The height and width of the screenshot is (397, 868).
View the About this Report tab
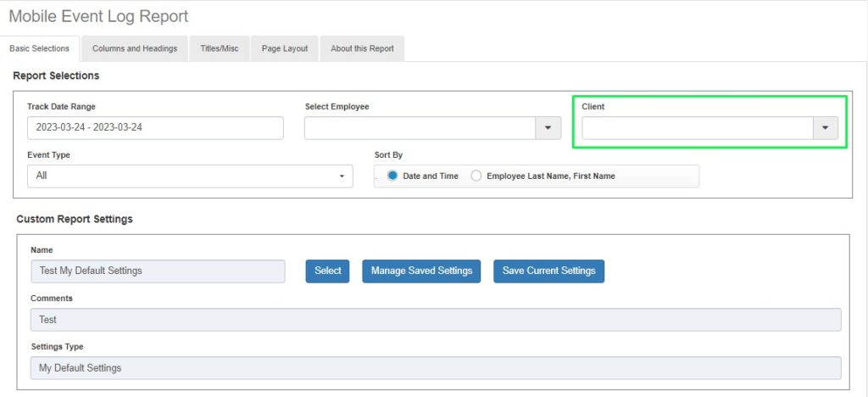pos(362,48)
